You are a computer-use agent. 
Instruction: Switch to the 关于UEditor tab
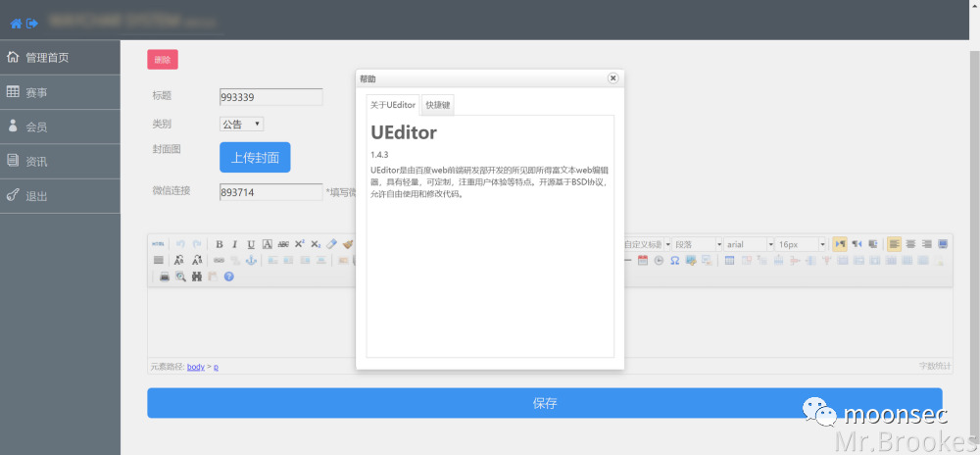[x=393, y=105]
